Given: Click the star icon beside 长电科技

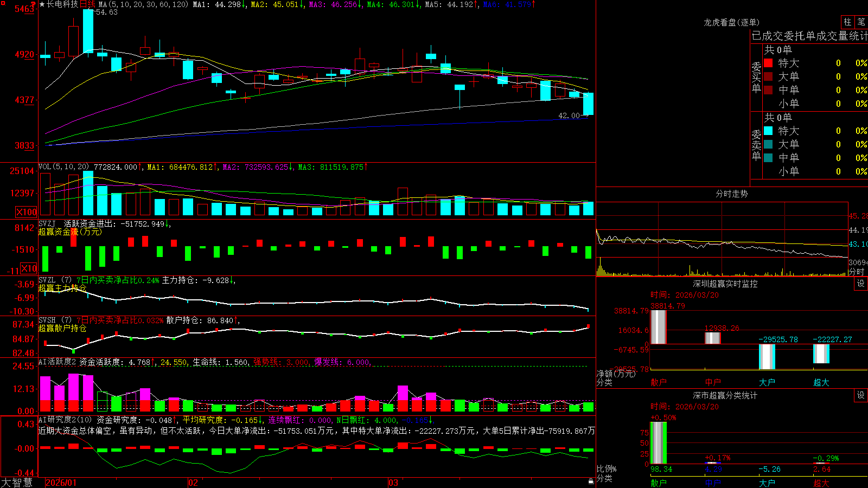Looking at the screenshot, I should point(42,4).
